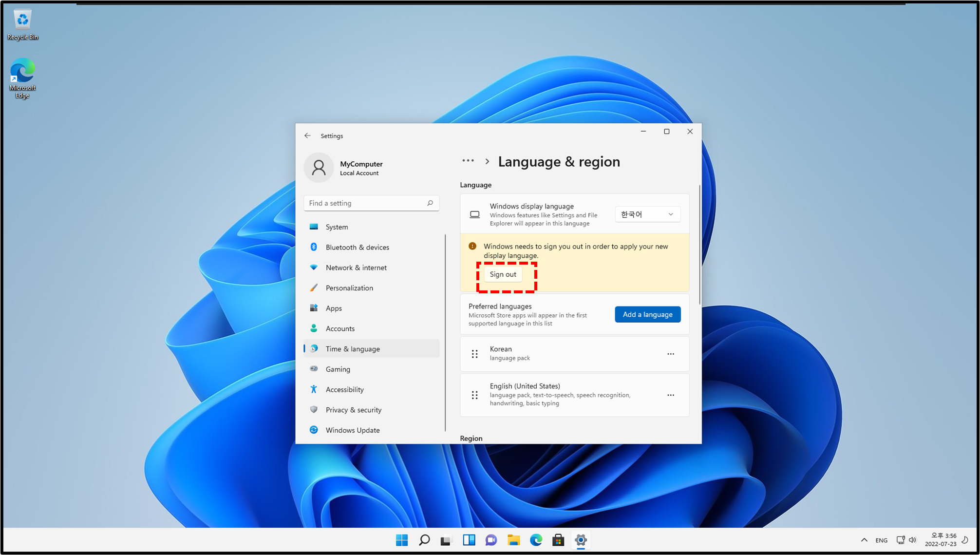Viewport: 980px width, 555px height.
Task: Open network status icon in system tray
Action: 901,540
